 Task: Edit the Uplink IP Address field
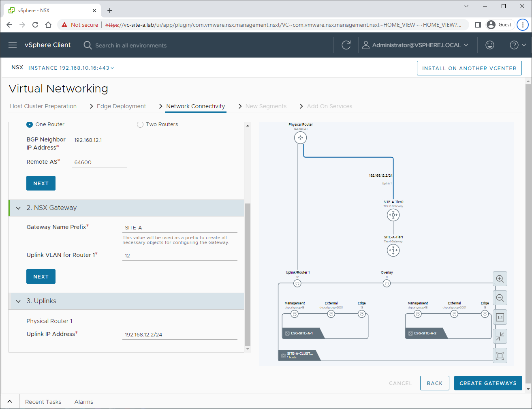180,334
